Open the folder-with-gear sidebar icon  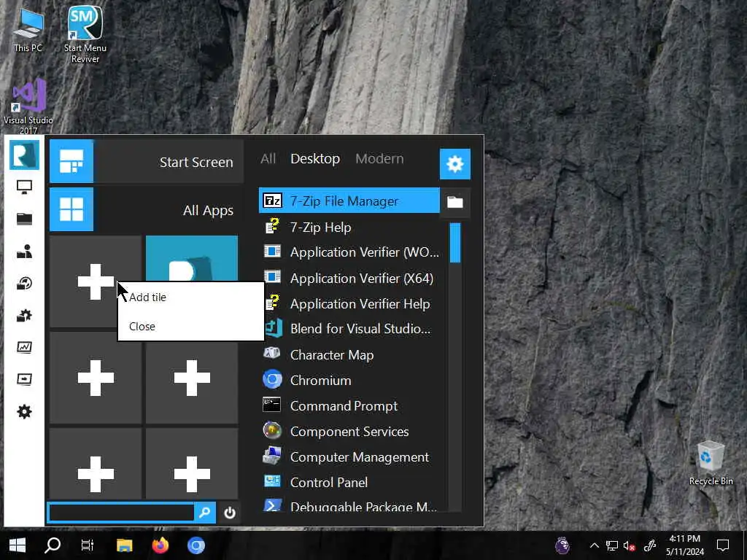coord(24,315)
